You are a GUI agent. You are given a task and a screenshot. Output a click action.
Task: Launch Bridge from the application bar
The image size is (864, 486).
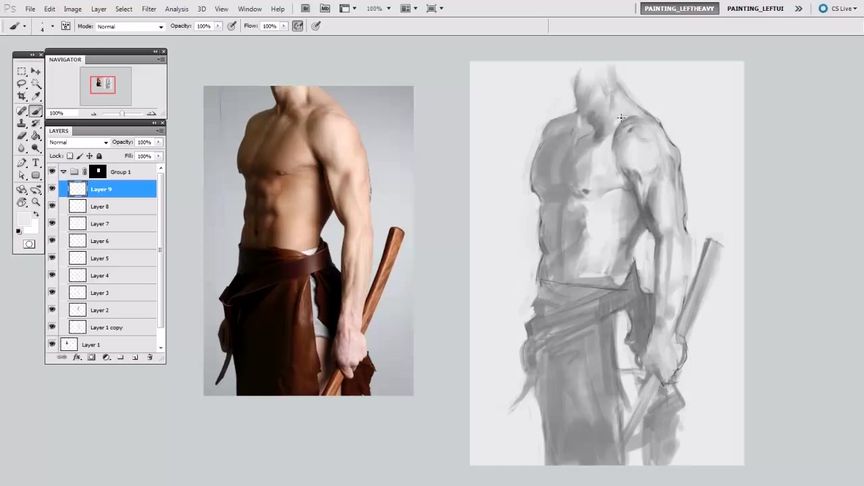click(304, 8)
